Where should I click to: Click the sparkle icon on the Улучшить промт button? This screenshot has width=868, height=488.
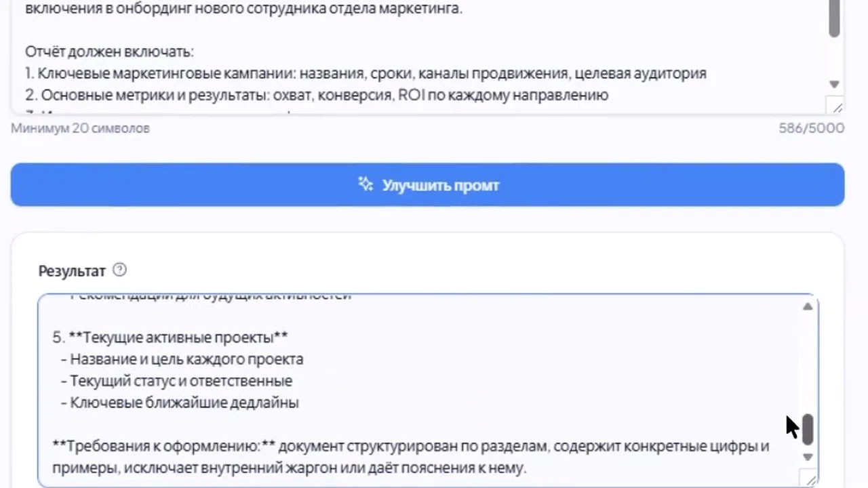click(366, 184)
